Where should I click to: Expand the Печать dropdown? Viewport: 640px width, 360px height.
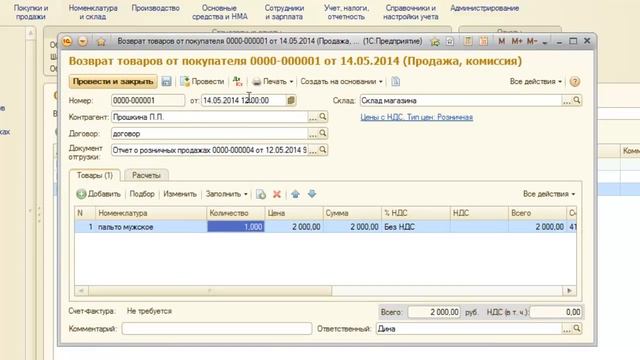pyautogui.click(x=291, y=82)
